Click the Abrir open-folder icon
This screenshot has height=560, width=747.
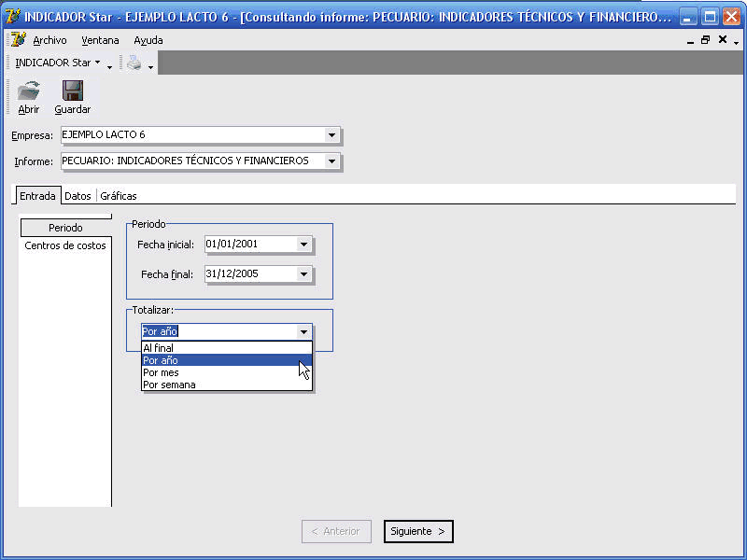coord(29,91)
